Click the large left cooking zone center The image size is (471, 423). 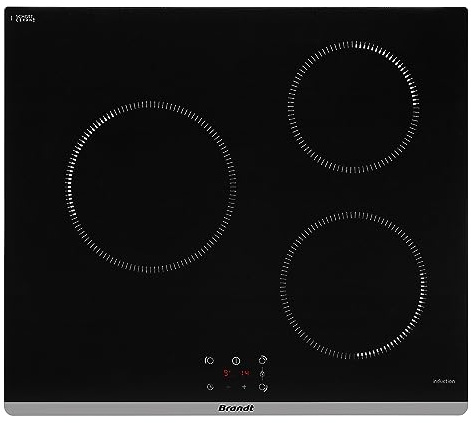[x=151, y=187]
